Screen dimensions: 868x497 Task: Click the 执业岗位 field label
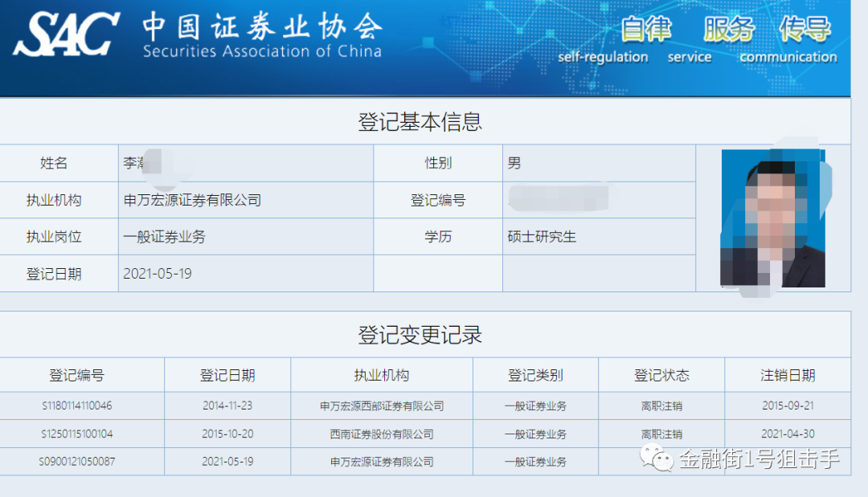point(54,237)
